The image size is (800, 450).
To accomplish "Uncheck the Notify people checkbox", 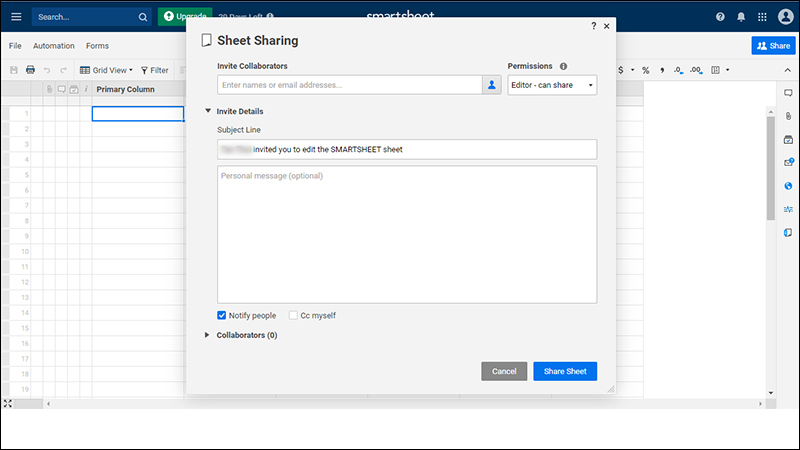I will [221, 315].
